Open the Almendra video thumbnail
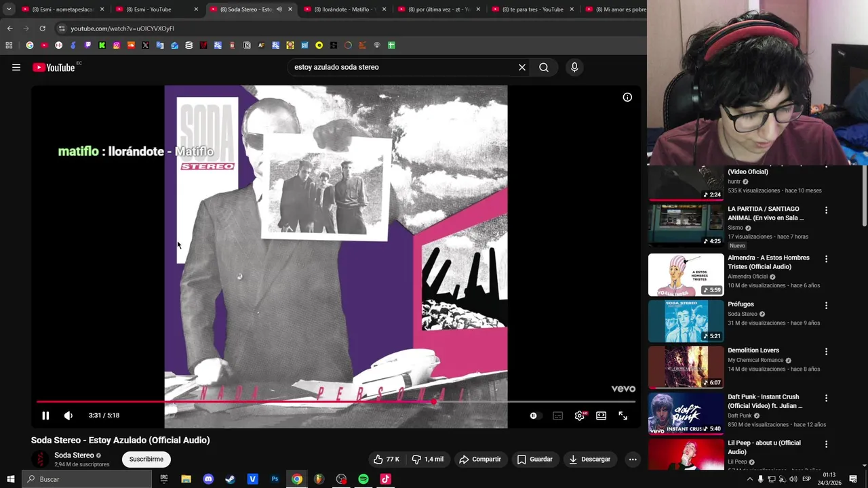Screen dimensions: 868x488 686,274
